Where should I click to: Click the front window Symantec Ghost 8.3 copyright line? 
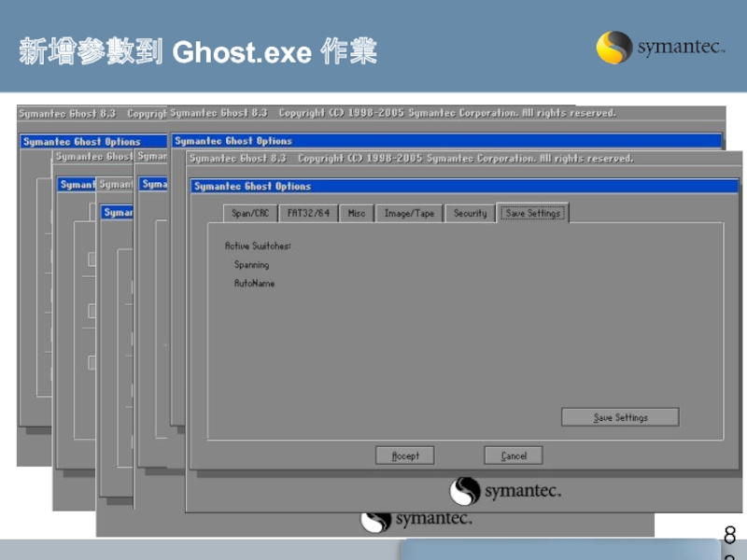click(412, 158)
